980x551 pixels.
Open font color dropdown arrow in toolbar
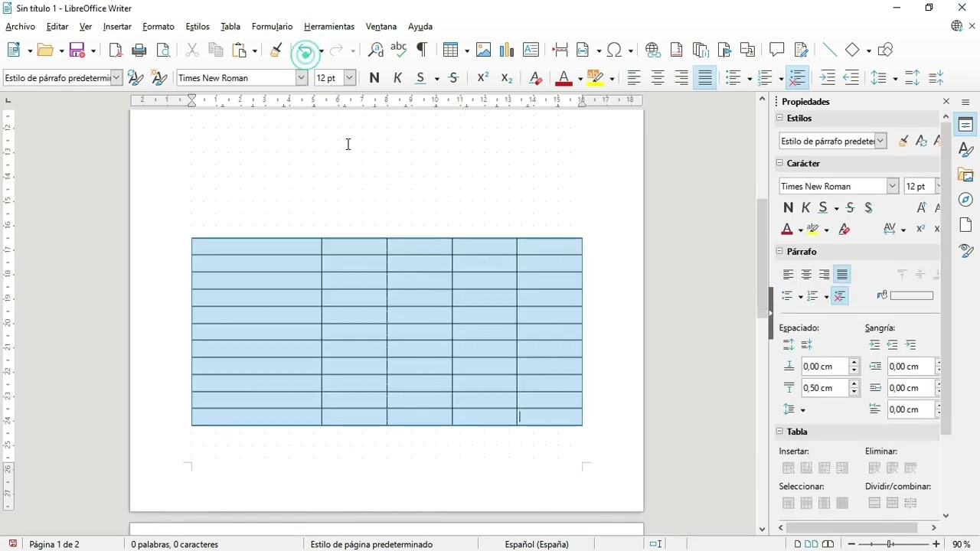point(580,78)
